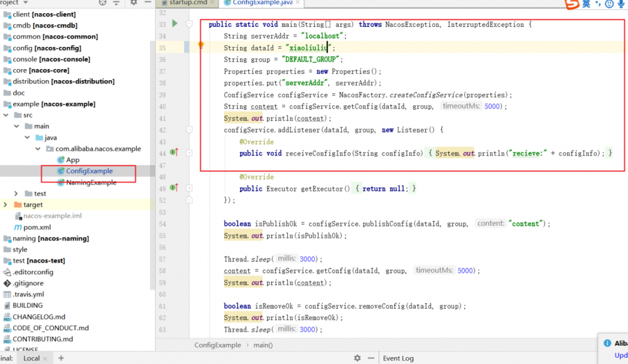The image size is (628, 364).
Task: Click the Sogou voice input microphone icon
Action: point(621,4)
